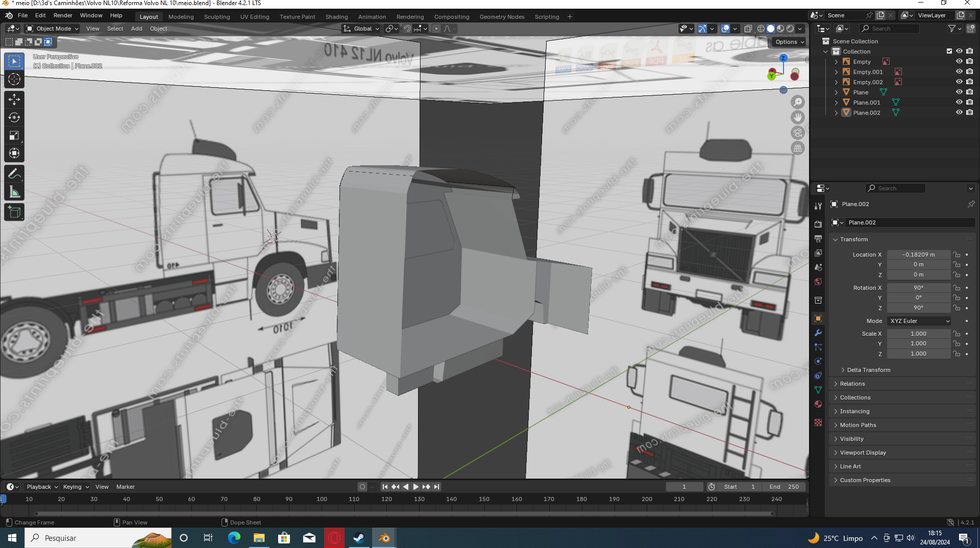
Task: Open the timeline Keying popover
Action: [76, 487]
